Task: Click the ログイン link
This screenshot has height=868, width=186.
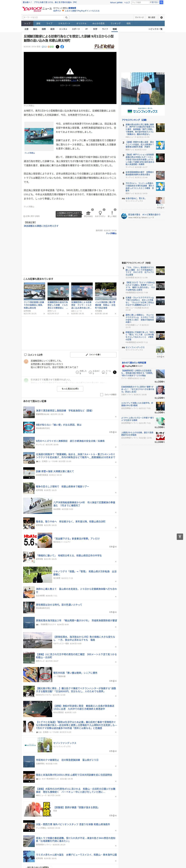Action: click(x=57, y=11)
